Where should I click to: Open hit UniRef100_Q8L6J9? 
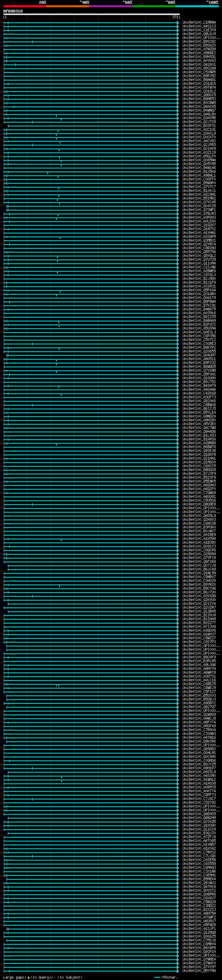199,34
